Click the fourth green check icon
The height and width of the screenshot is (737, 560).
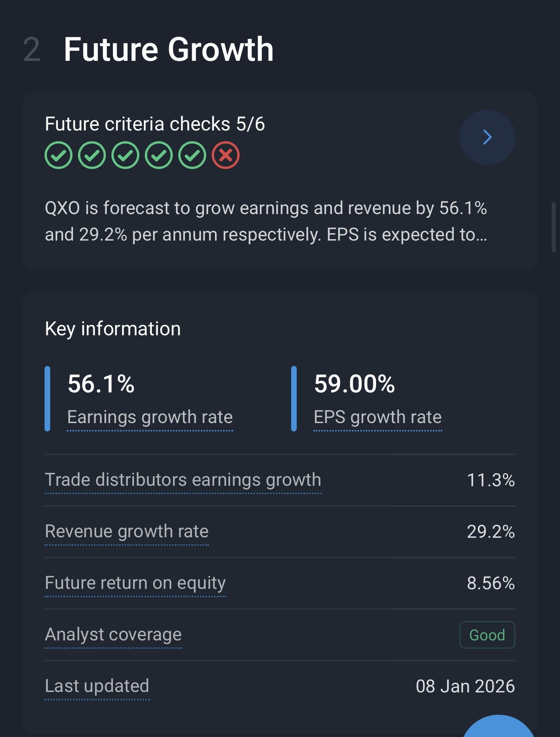coord(159,155)
